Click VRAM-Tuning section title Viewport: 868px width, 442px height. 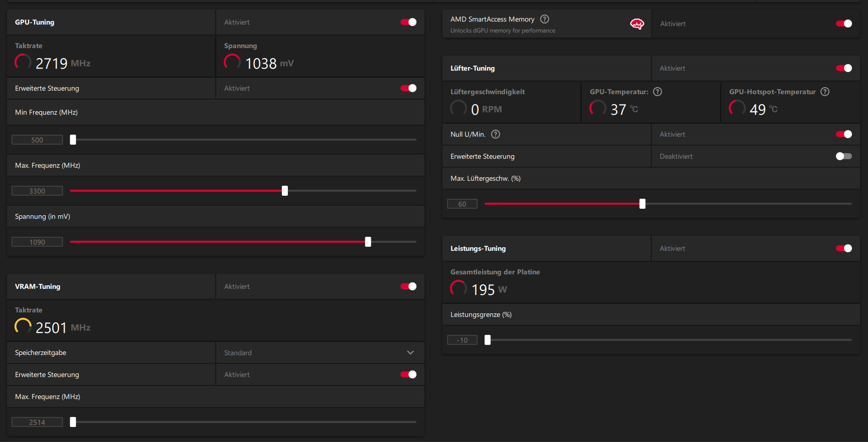pos(38,286)
